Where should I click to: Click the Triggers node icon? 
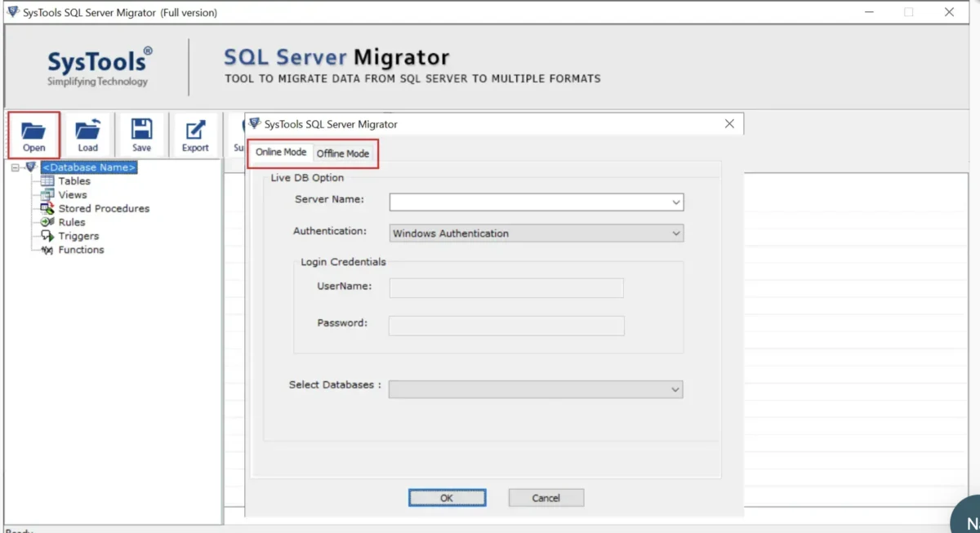click(47, 236)
